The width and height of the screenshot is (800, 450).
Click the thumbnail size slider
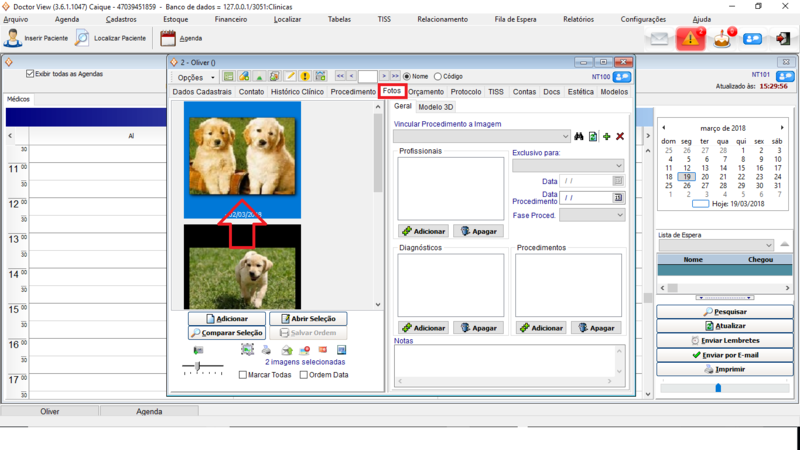tap(198, 367)
